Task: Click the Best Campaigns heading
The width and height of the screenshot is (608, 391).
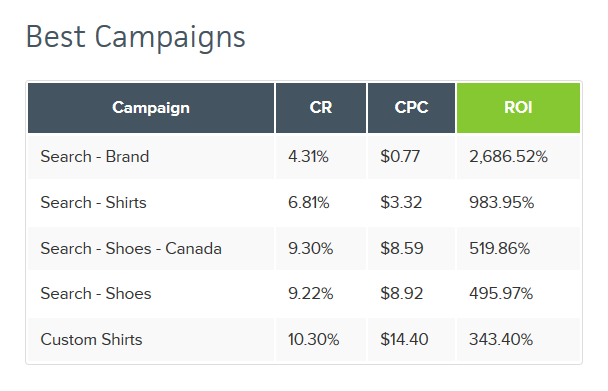Action: click(x=136, y=37)
